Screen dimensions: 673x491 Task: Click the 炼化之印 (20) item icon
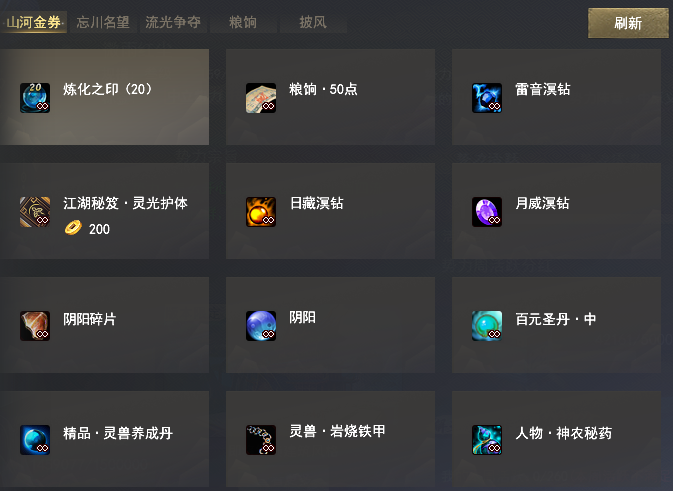coord(35,98)
